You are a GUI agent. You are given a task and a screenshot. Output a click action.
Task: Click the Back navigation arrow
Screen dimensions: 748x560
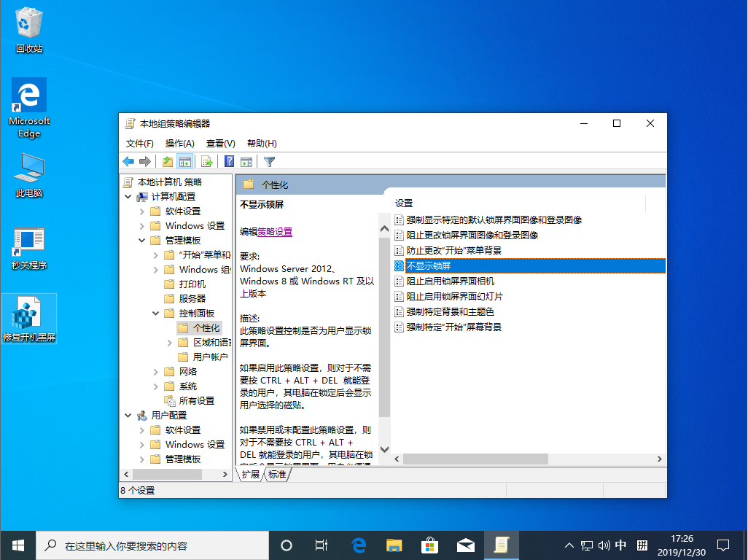[127, 161]
